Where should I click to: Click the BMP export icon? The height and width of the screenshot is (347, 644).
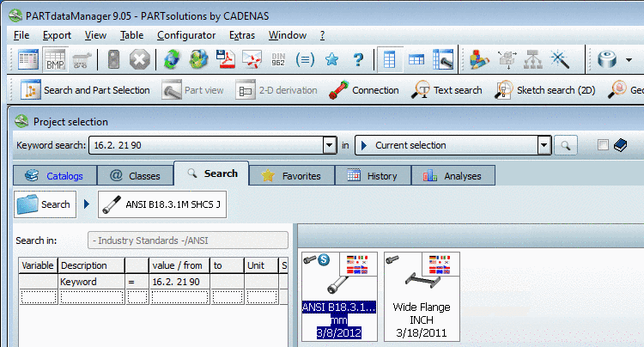[55, 60]
